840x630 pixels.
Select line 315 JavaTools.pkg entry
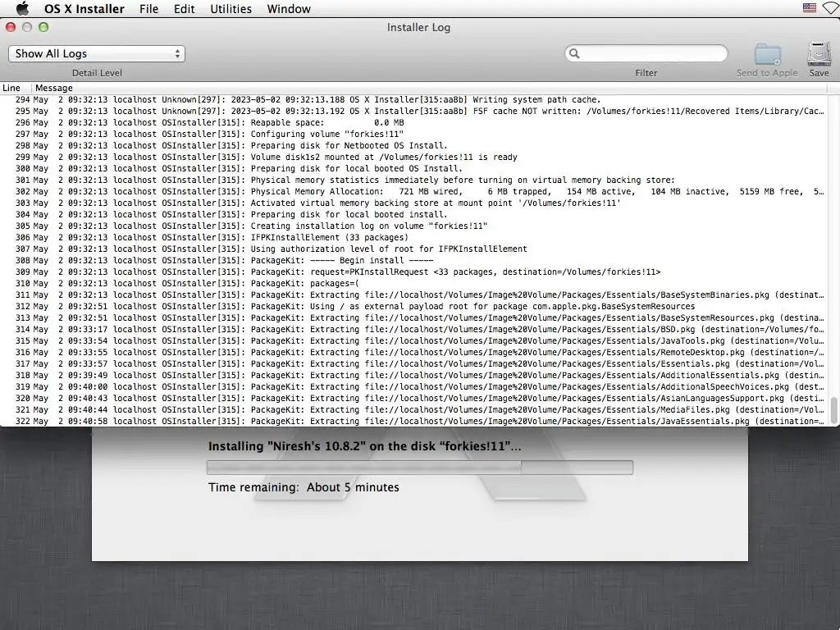[413, 340]
